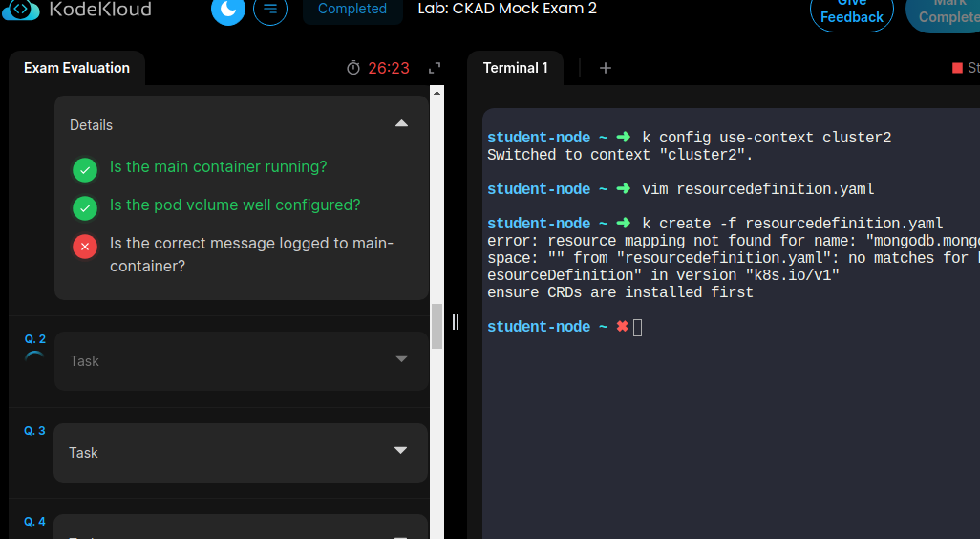Collapse the Details section
Image resolution: width=980 pixels, height=539 pixels.
[x=401, y=123]
